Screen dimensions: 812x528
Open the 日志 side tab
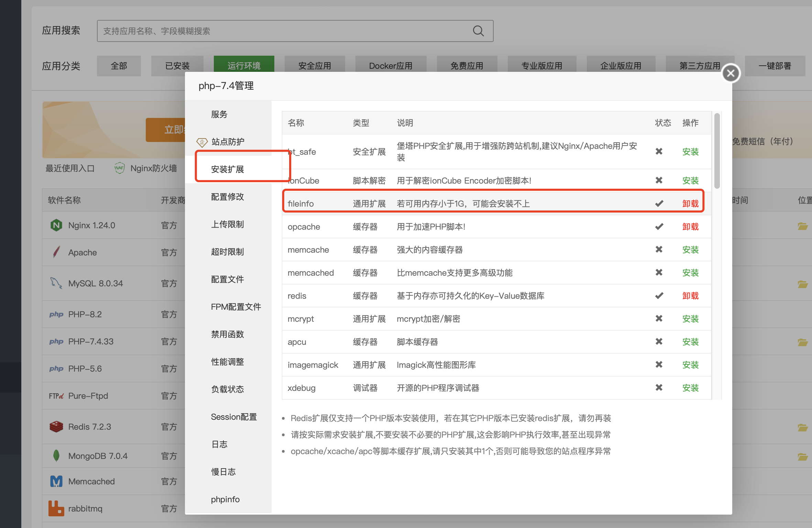pyautogui.click(x=228, y=444)
